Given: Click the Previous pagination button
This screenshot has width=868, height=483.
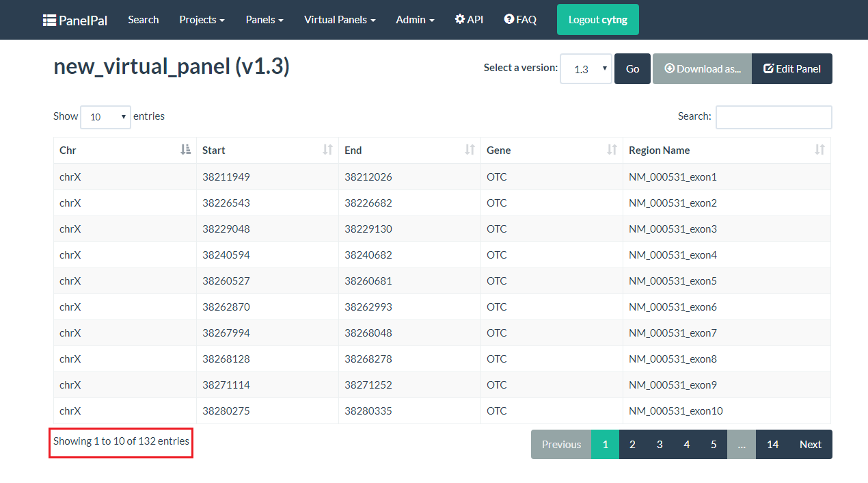Looking at the screenshot, I should 561,445.
